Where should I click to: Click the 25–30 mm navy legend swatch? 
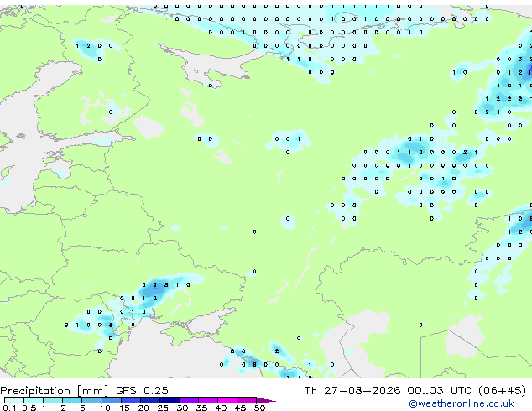(170, 400)
